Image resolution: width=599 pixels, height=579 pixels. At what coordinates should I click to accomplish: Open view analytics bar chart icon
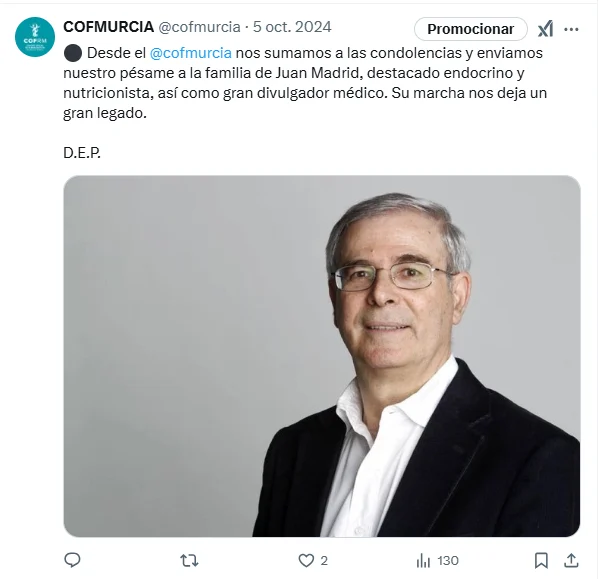point(423,561)
